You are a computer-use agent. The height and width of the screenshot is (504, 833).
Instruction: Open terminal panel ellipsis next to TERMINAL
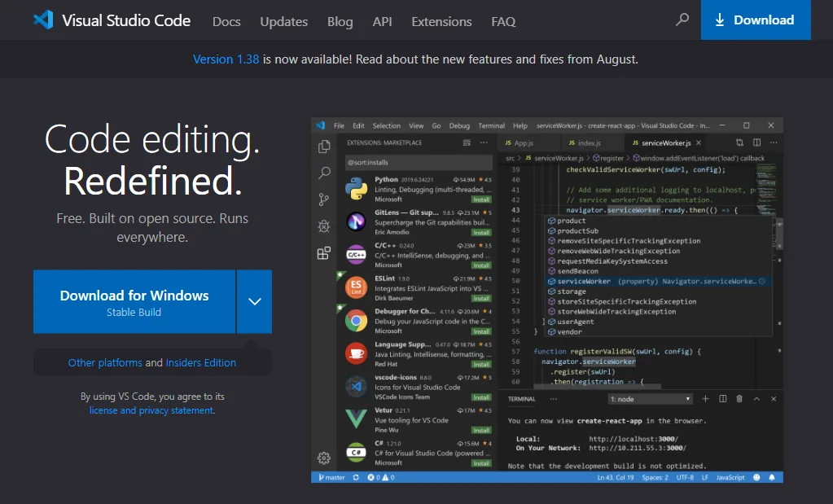554,399
